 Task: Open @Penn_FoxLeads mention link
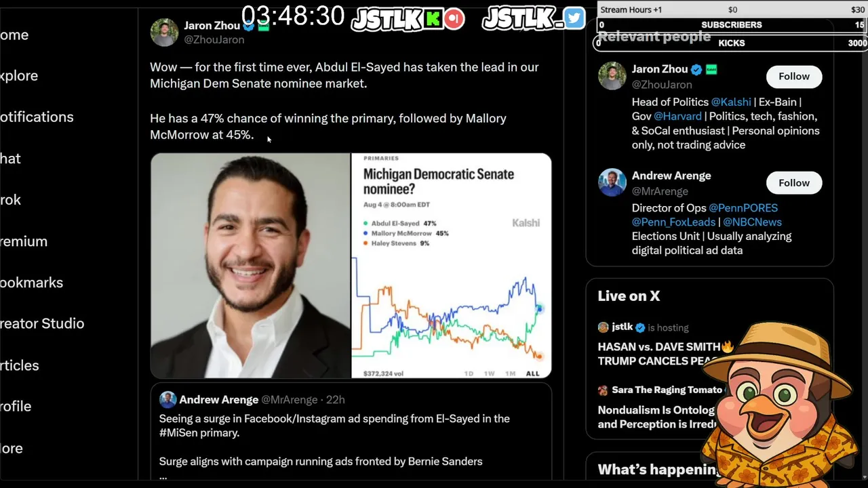tap(673, 222)
